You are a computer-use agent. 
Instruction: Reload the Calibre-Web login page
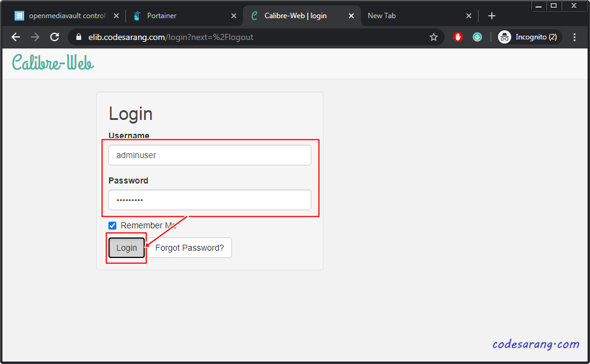click(x=55, y=37)
